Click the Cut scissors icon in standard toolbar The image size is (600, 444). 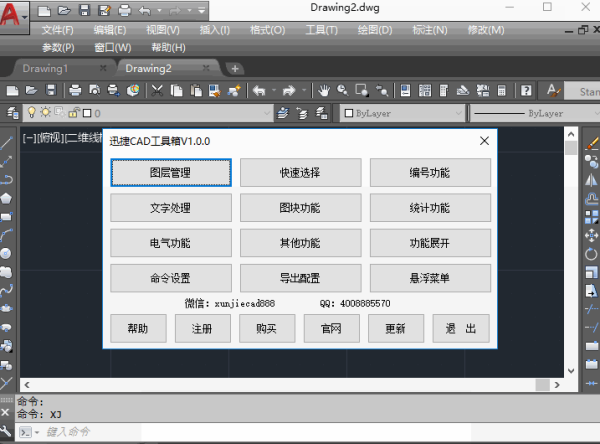click(x=157, y=91)
